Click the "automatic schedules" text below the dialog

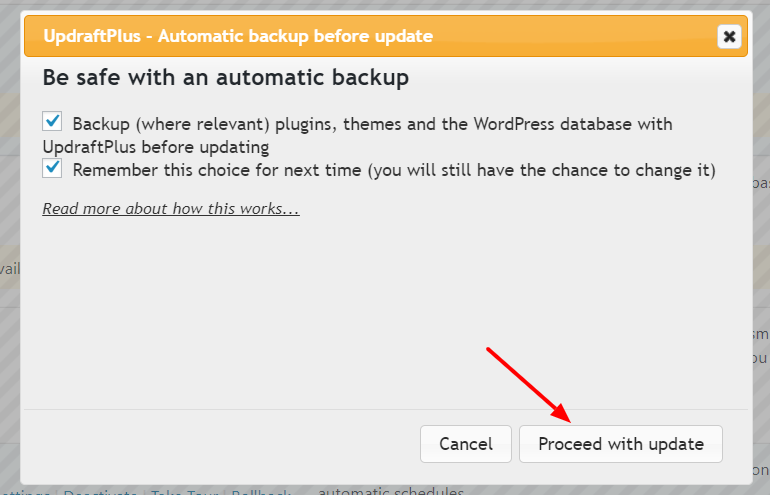[391, 491]
